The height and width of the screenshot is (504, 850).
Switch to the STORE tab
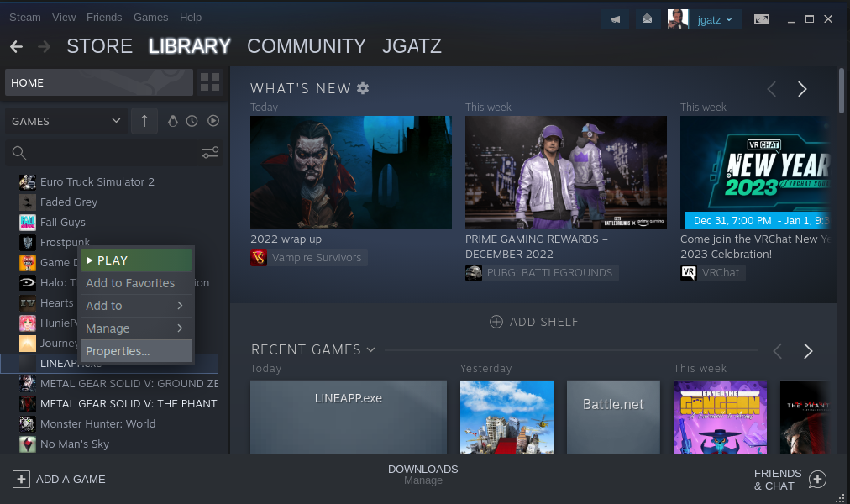point(99,46)
